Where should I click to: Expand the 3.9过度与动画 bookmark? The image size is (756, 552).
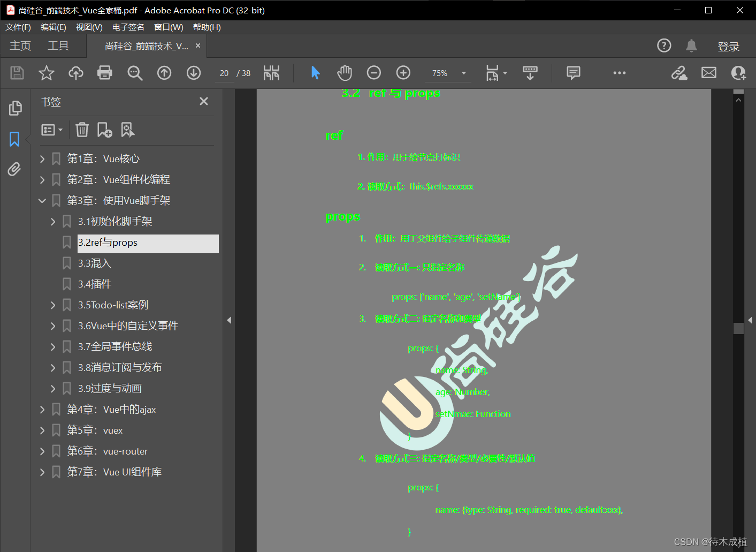pyautogui.click(x=53, y=389)
